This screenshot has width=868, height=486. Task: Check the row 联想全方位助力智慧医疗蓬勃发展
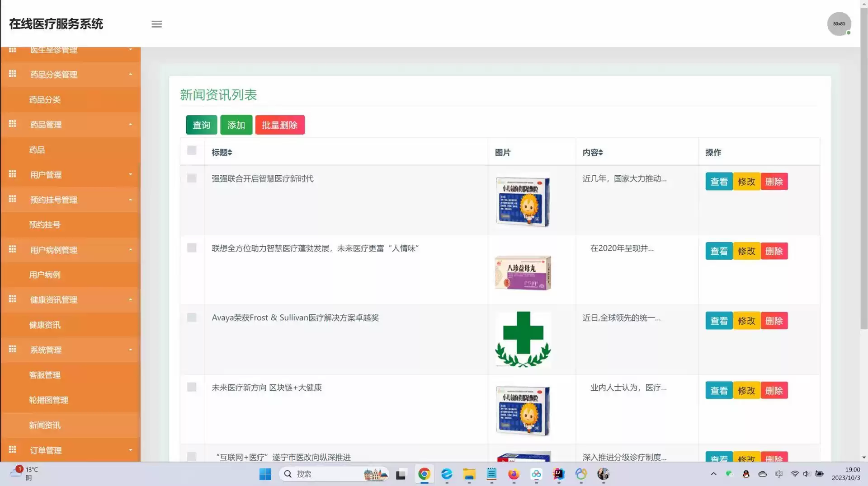coord(192,248)
